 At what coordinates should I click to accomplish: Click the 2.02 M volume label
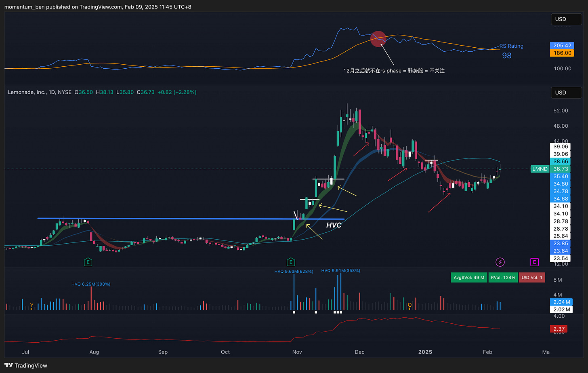coord(562,310)
